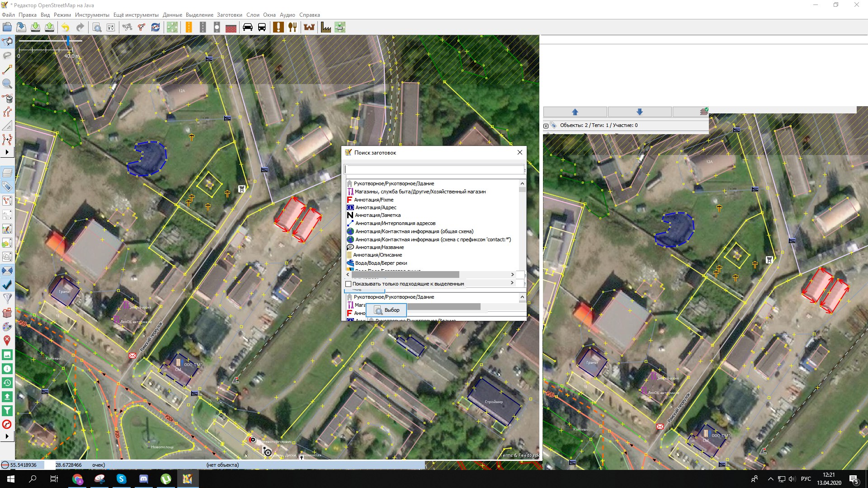The height and width of the screenshot is (488, 868).
Task: Toggle the Notes envelope panel
Action: [7, 271]
